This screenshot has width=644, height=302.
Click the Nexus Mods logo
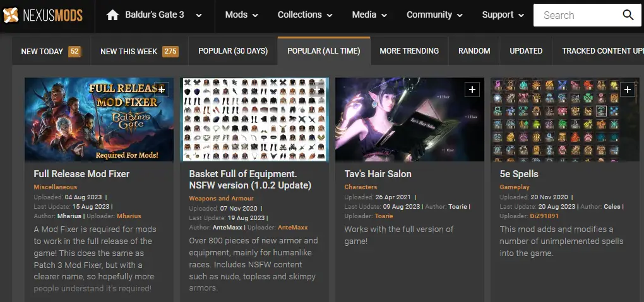point(43,15)
